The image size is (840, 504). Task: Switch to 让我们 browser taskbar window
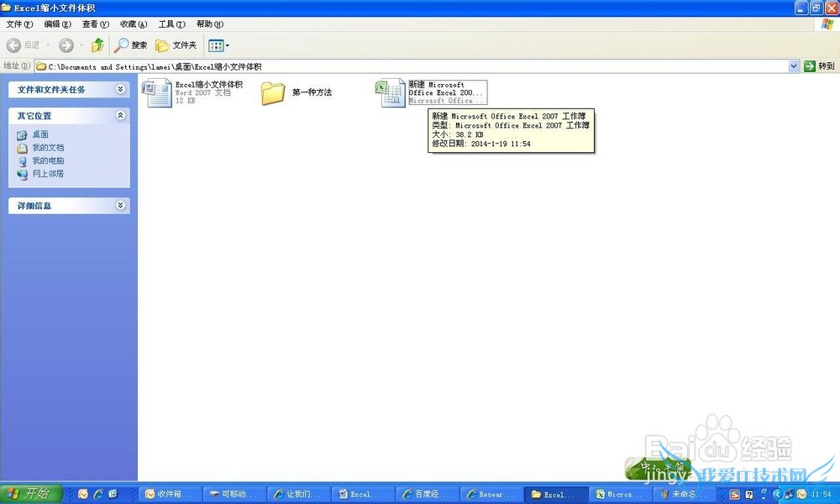click(x=299, y=494)
